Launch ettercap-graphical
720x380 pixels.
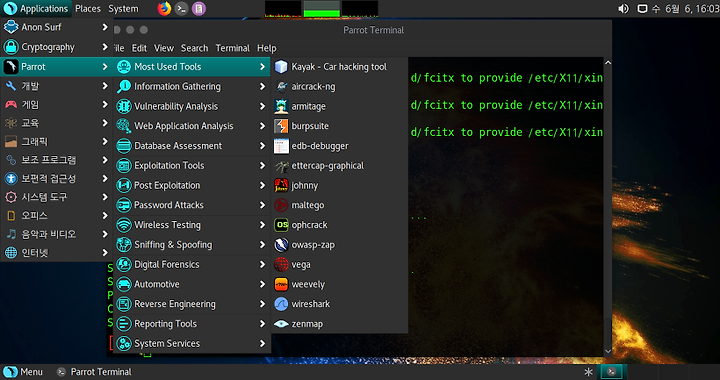340,166
